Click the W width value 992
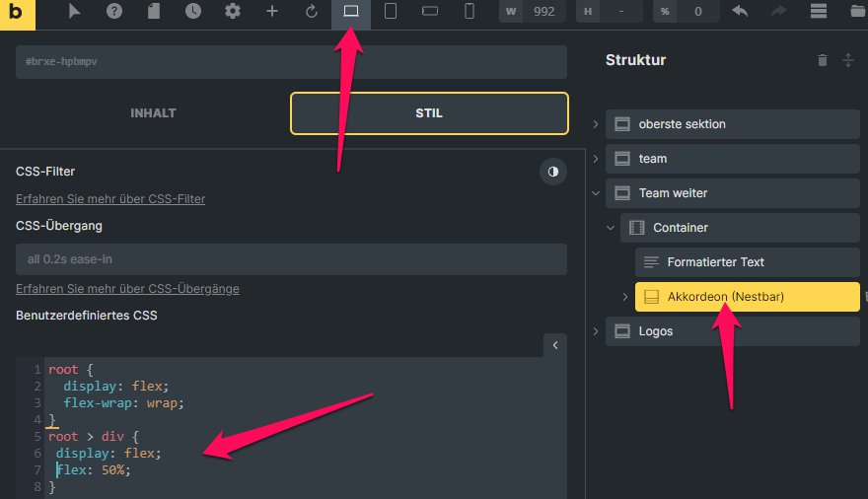Image resolution: width=868 pixels, height=499 pixels. [x=543, y=12]
